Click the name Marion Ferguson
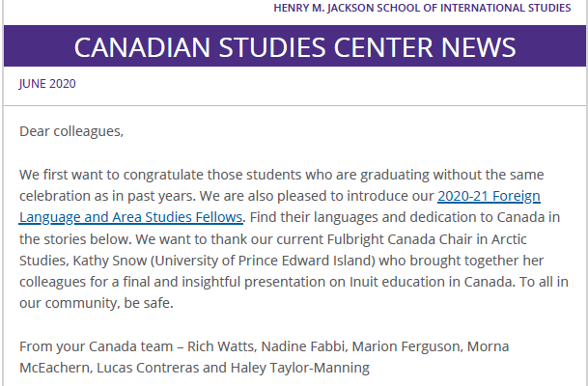 (406, 346)
